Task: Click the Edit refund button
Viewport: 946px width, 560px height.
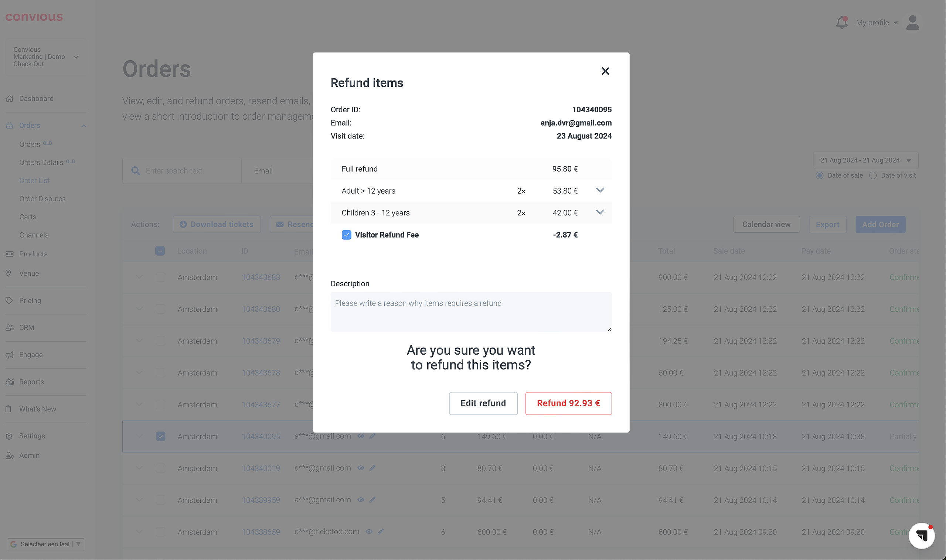Action: [483, 403]
